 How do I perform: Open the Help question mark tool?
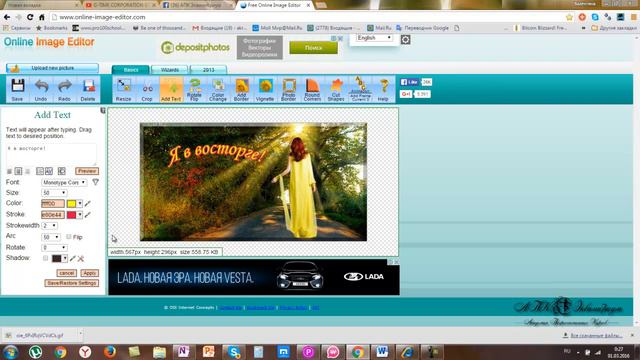click(x=383, y=89)
